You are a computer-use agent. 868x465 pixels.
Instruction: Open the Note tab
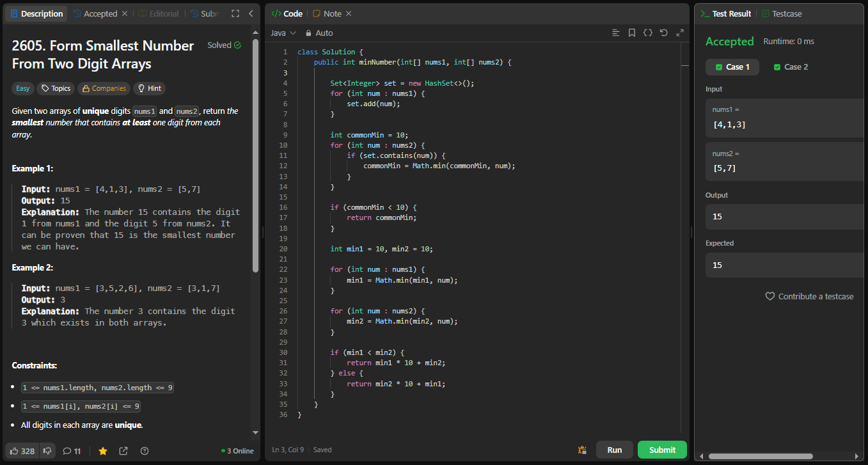point(332,13)
